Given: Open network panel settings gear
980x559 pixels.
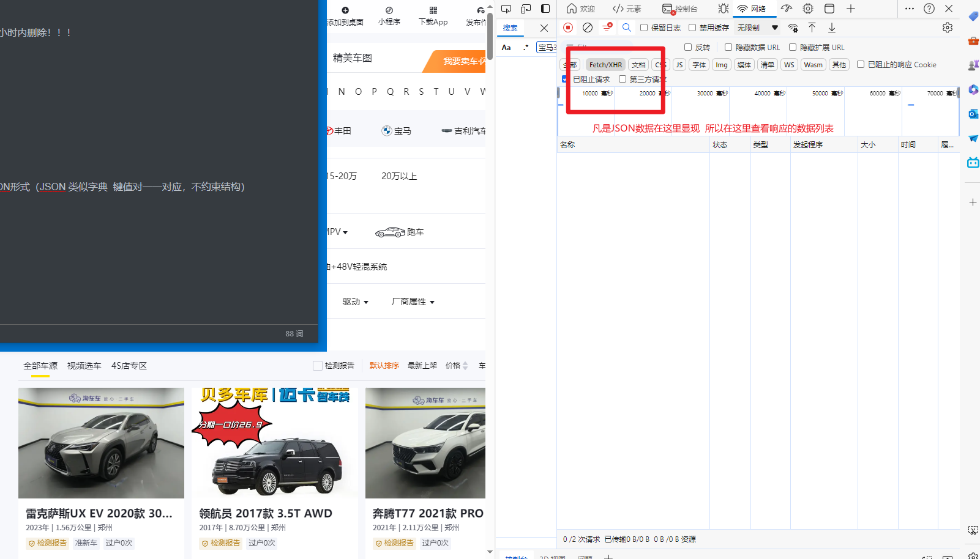Looking at the screenshot, I should pos(948,28).
